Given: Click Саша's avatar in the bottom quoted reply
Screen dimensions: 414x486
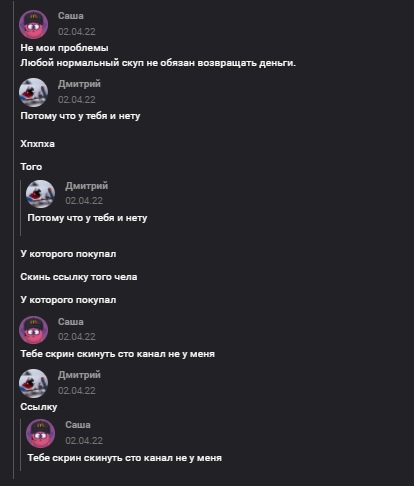Looking at the screenshot, I should (41, 433).
